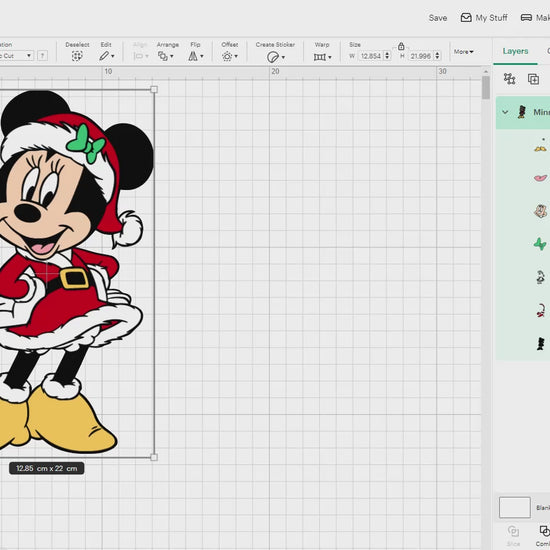Open the Warp tool dropdown

[322, 57]
